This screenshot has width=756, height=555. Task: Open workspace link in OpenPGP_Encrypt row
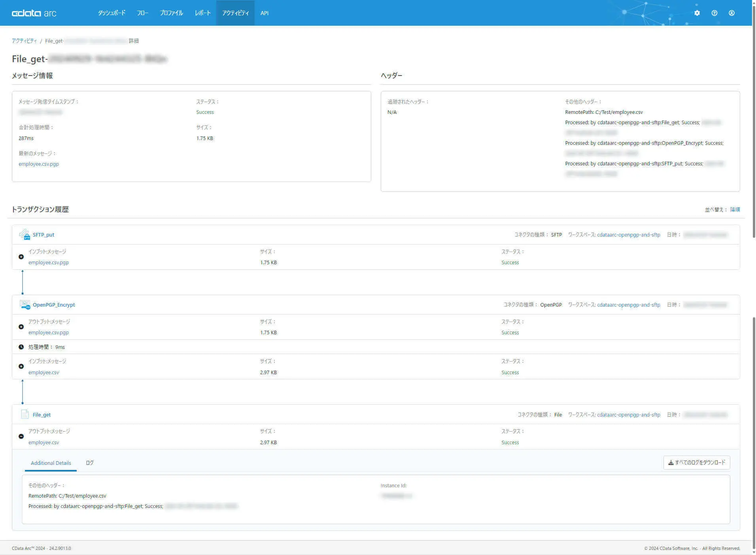(629, 305)
